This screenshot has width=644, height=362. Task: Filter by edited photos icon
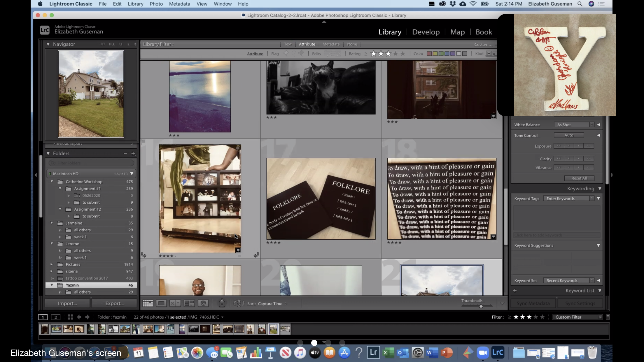tap(328, 54)
